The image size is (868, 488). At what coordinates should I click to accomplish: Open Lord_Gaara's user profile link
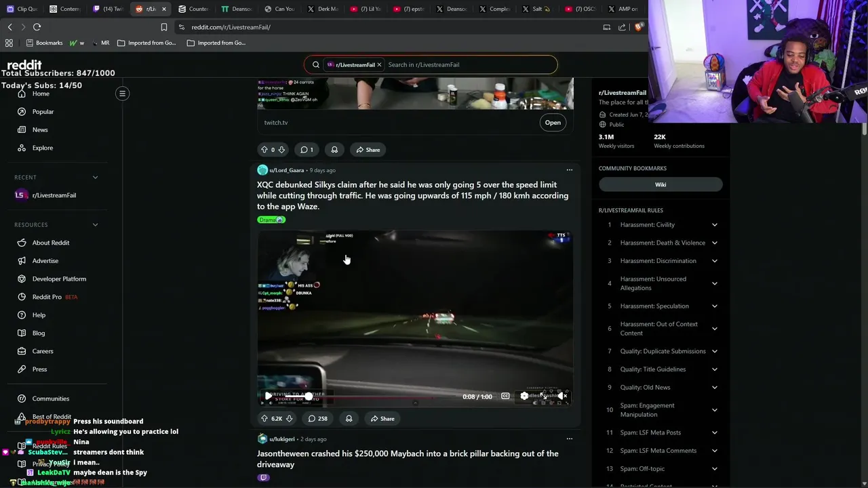286,170
